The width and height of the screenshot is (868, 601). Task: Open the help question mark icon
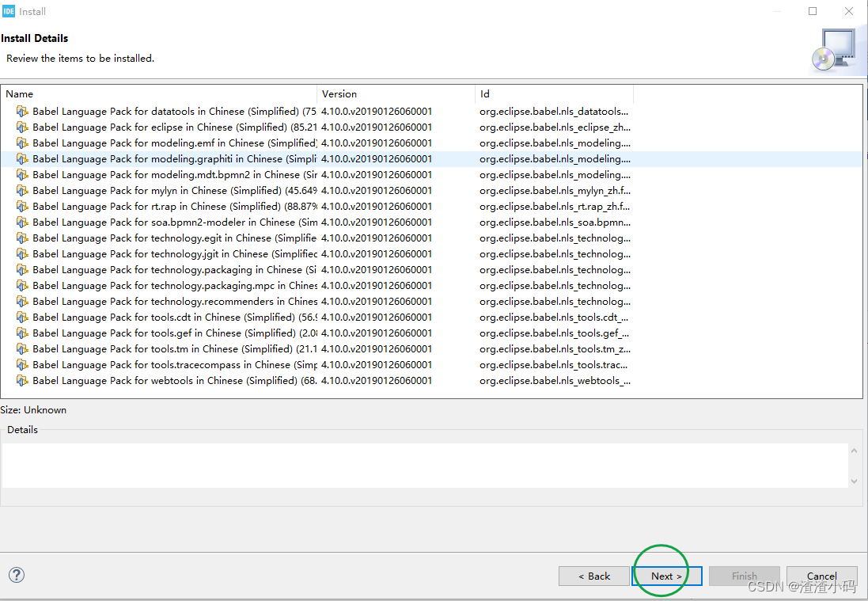point(17,575)
